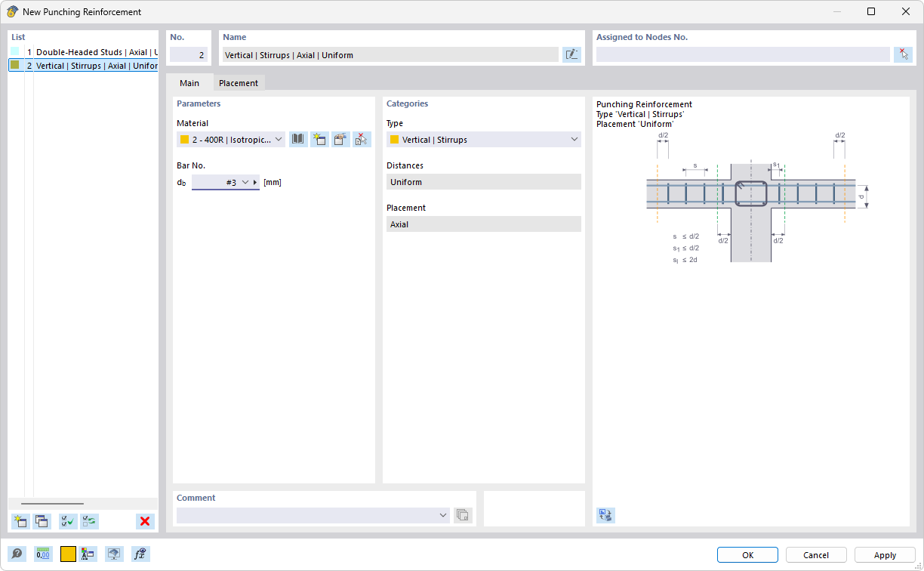The width and height of the screenshot is (924, 571).
Task: Open the Type dropdown Vertical | Stirrups
Action: click(484, 140)
